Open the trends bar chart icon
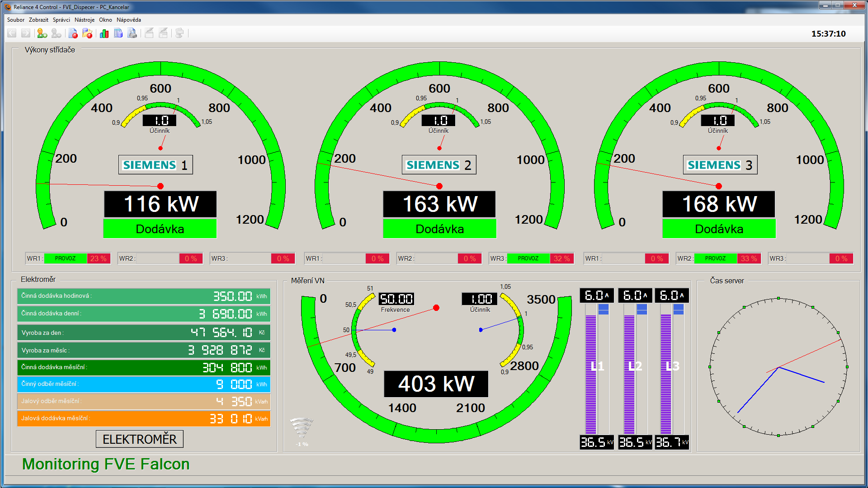Image resolution: width=868 pixels, height=488 pixels. 104,33
